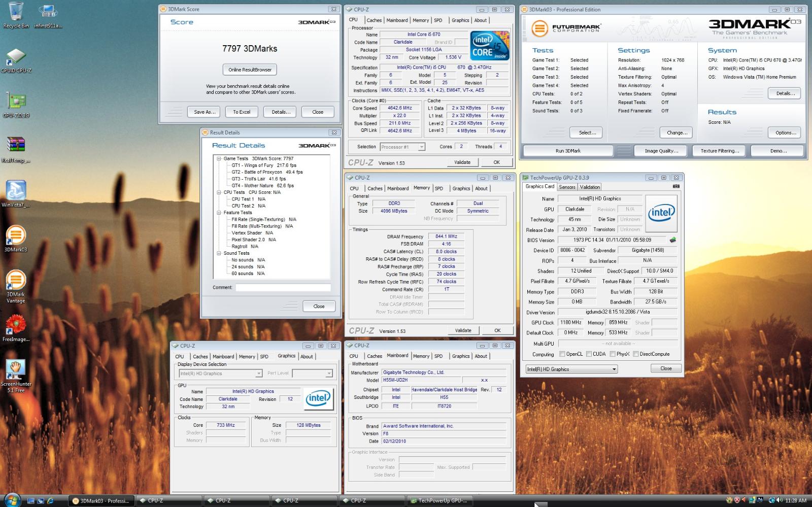Click the Intel logo in CPU-Z Graphics tab

point(319,398)
